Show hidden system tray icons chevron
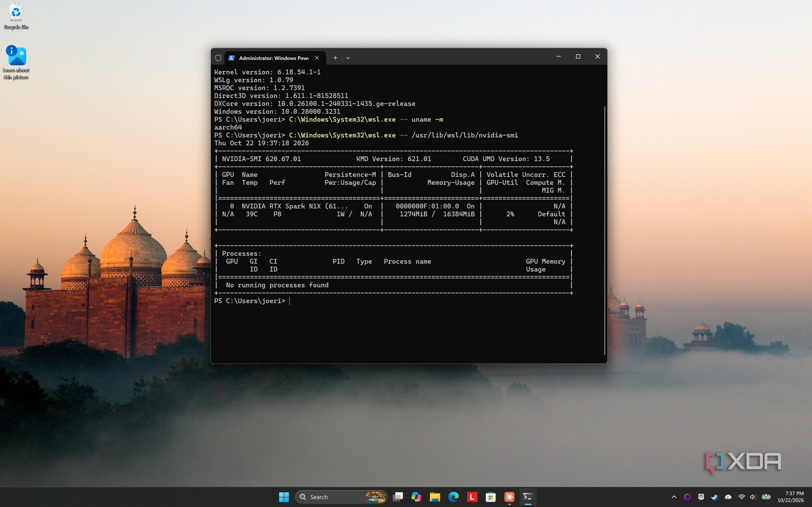Screen dimensions: 812x507 click(x=674, y=497)
